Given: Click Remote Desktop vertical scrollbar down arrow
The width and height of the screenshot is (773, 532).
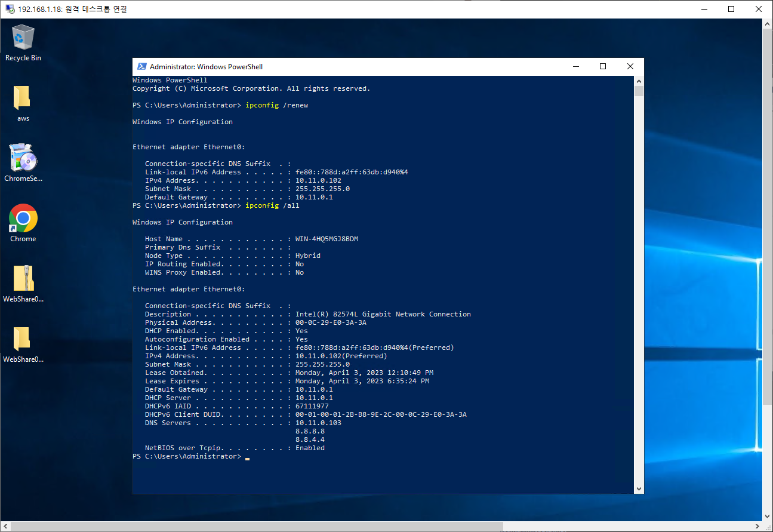Looking at the screenshot, I should [768, 516].
